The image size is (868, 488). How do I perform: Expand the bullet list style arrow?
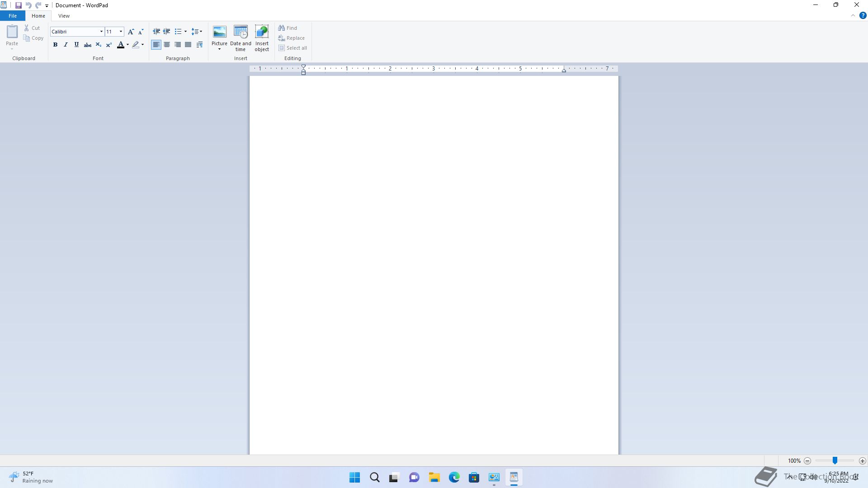click(185, 32)
